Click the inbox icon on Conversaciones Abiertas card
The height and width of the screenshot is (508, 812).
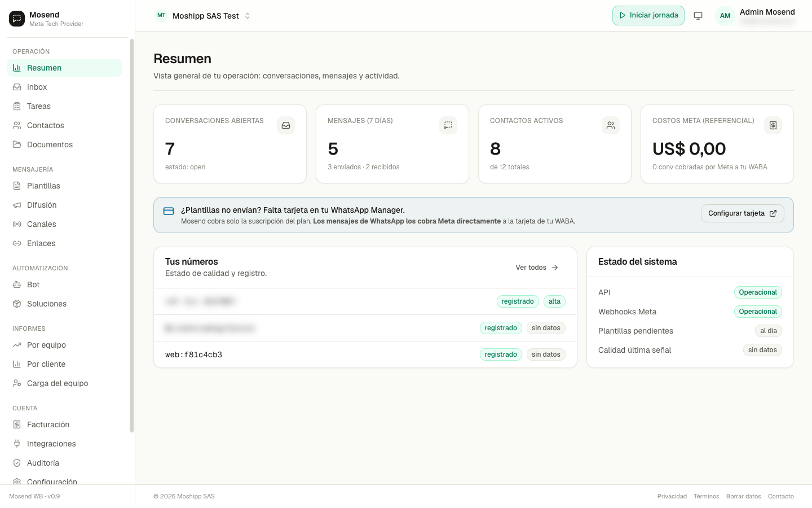[286, 125]
